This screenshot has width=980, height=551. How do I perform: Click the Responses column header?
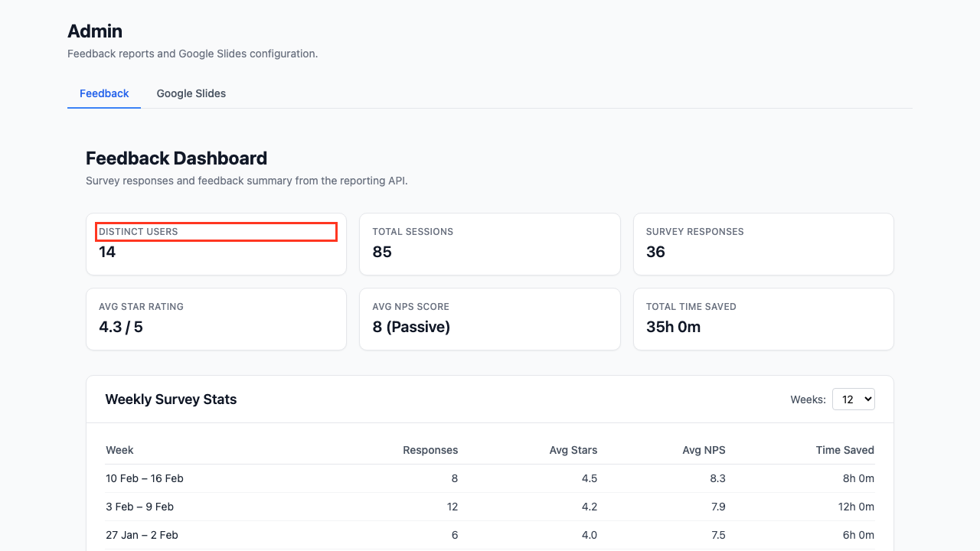click(x=430, y=450)
